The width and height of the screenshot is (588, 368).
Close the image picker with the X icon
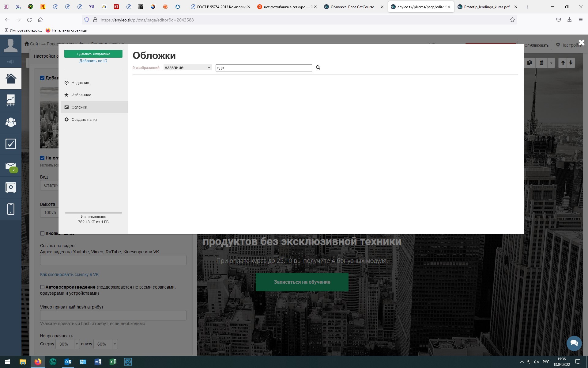(581, 43)
